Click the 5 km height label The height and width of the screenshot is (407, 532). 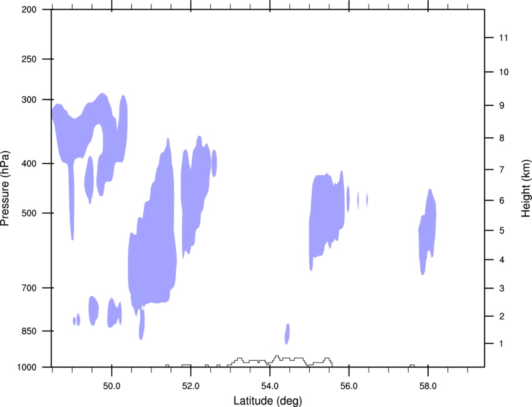[x=502, y=230]
